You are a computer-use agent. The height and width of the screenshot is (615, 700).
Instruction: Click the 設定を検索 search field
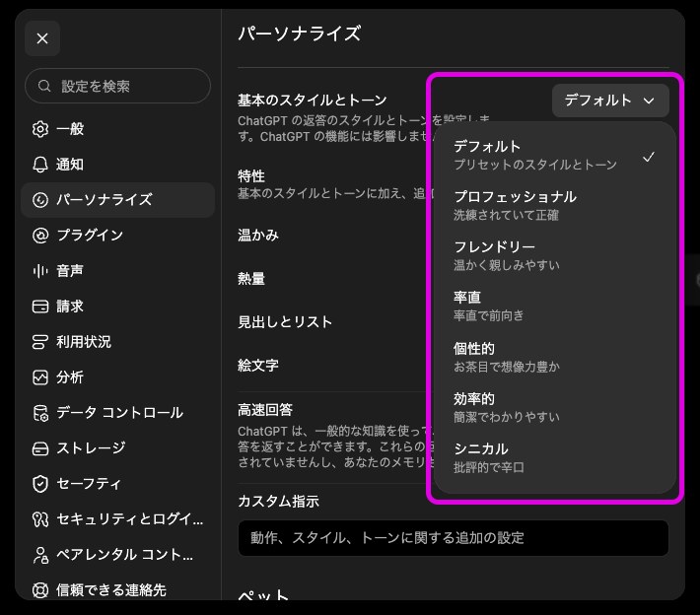click(118, 86)
